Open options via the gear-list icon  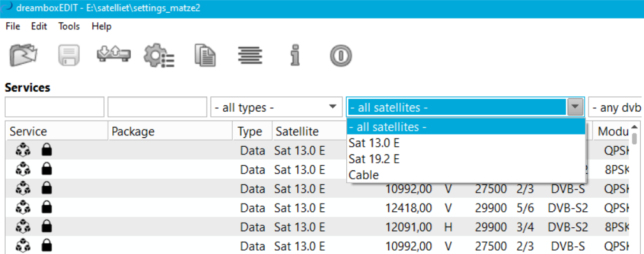tap(159, 56)
